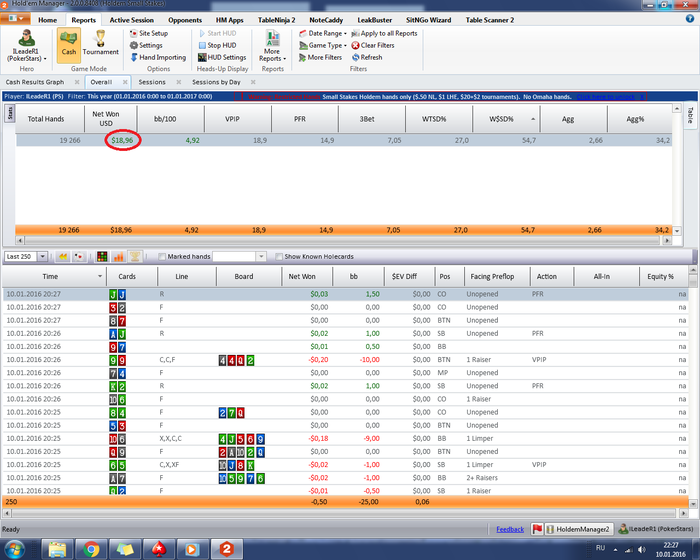
Task: Open the Home ribbon tab
Action: (47, 20)
